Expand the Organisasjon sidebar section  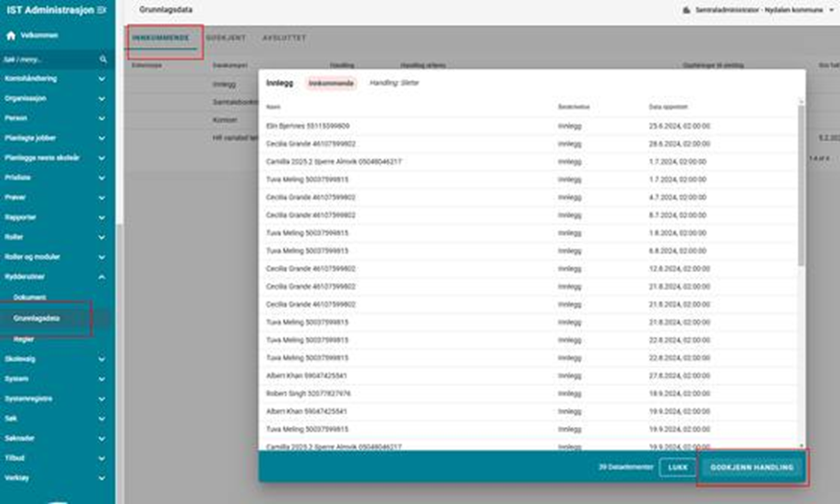(x=102, y=98)
